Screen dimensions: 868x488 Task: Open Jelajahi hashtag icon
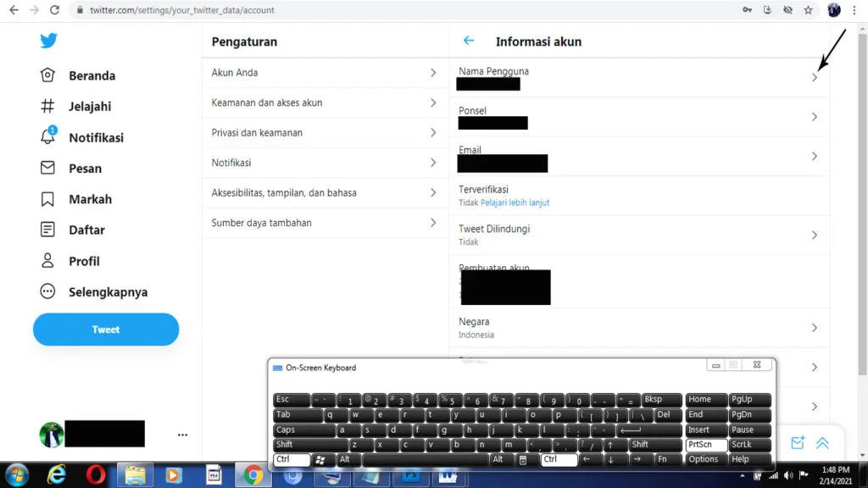tap(47, 106)
